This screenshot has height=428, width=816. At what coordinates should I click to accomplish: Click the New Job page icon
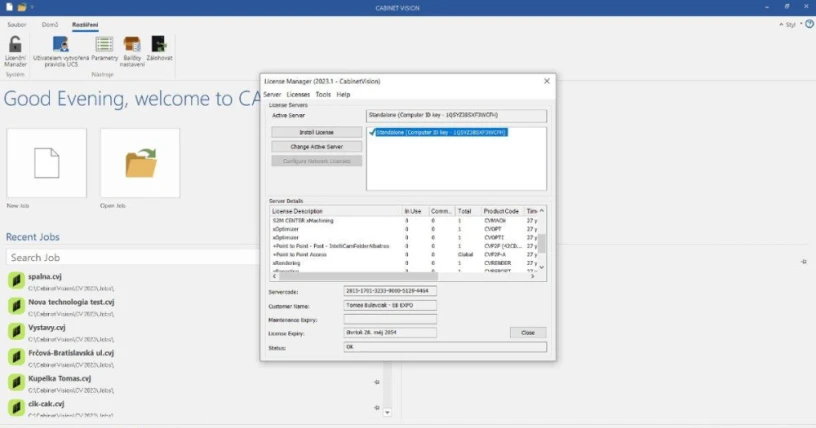point(47,163)
